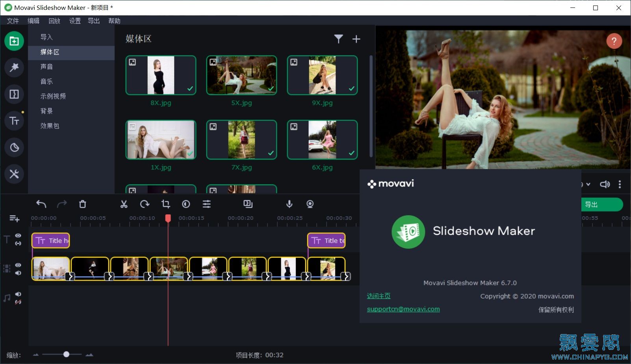Click the red playhead marker on ruler
The image size is (631, 364).
pyautogui.click(x=168, y=218)
